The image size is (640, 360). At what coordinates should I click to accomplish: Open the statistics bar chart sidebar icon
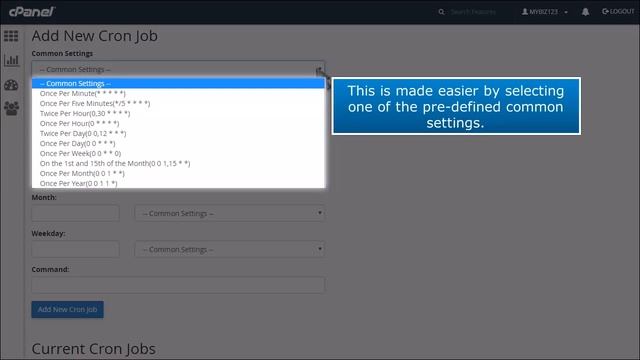tap(11, 60)
